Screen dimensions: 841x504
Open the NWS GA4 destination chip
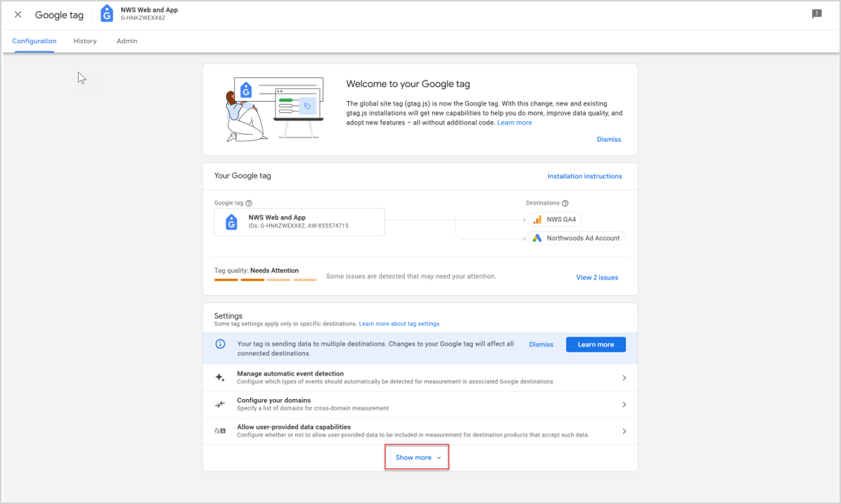point(555,219)
